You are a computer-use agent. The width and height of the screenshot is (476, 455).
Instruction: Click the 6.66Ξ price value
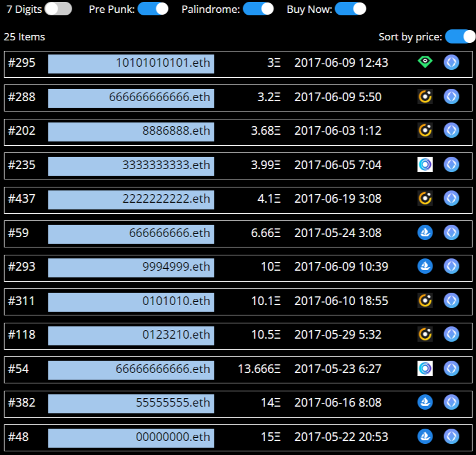(x=266, y=233)
